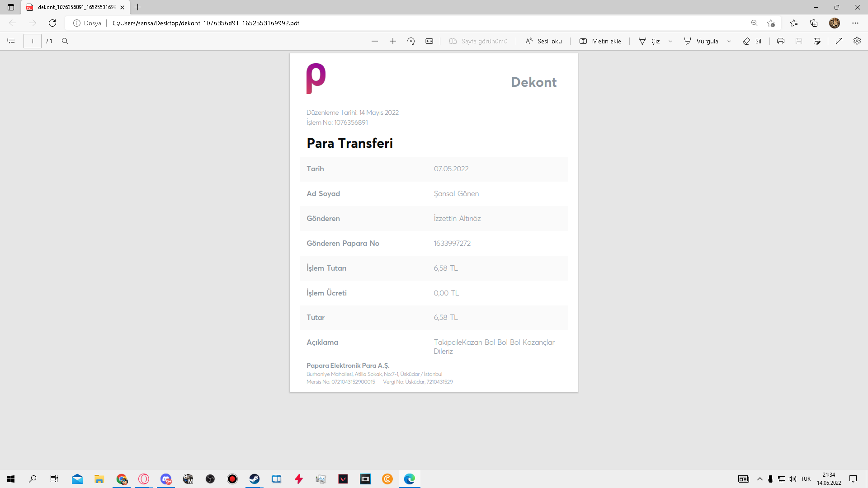The width and height of the screenshot is (868, 488).
Task: Click the İşlem Ücreti value 0,00 TL
Action: pos(446,293)
